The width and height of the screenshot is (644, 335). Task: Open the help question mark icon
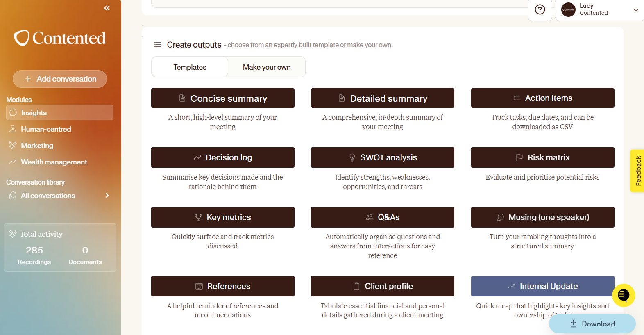540,9
